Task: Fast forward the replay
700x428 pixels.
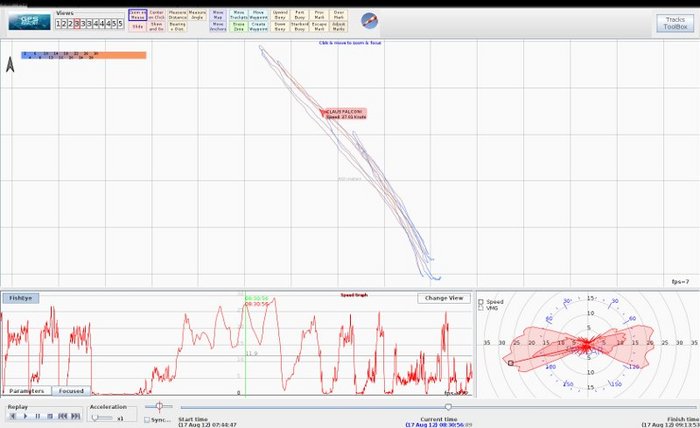Action: 75,416
